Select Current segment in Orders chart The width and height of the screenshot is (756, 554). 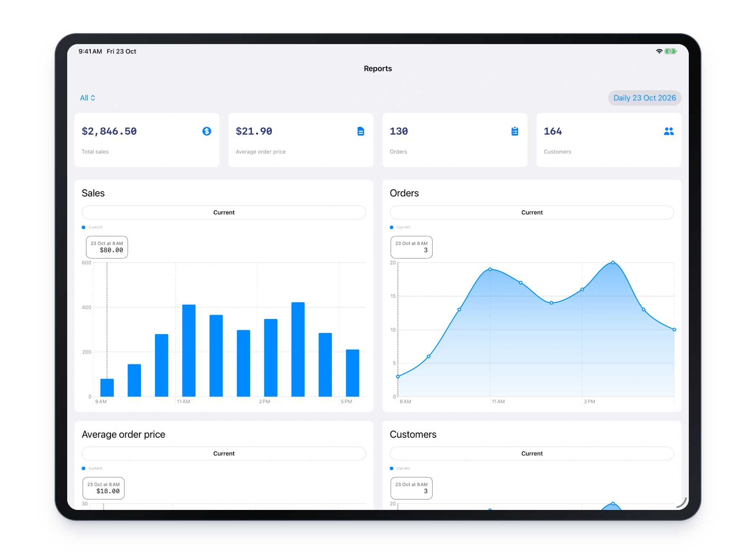click(532, 212)
